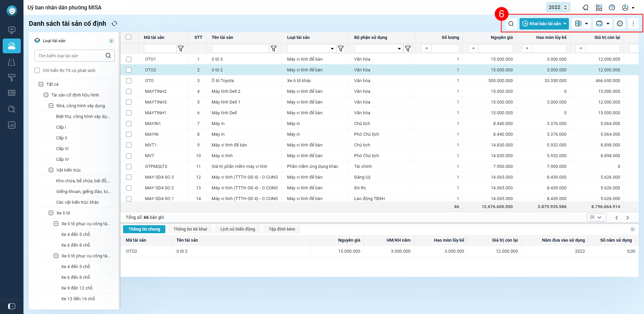
Task: Switch to the Lịch sử biến động tab
Action: pyautogui.click(x=238, y=229)
